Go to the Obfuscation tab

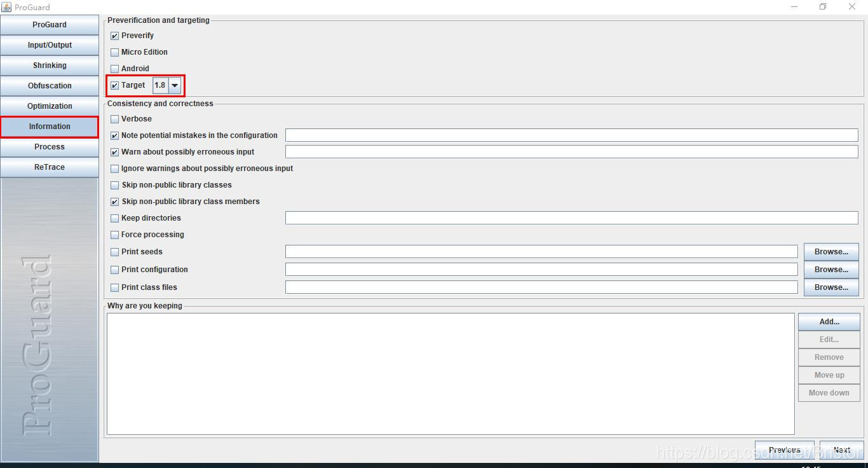pos(50,86)
